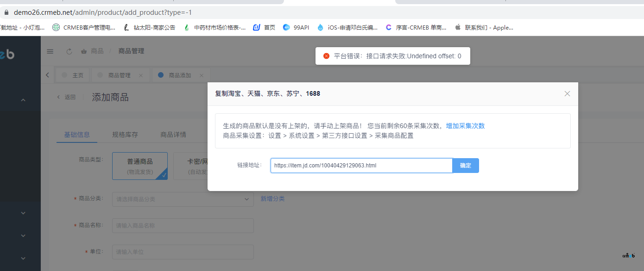This screenshot has height=271, width=644.
Task: Switch to the 商品管理 page tab
Action: coord(120,75)
